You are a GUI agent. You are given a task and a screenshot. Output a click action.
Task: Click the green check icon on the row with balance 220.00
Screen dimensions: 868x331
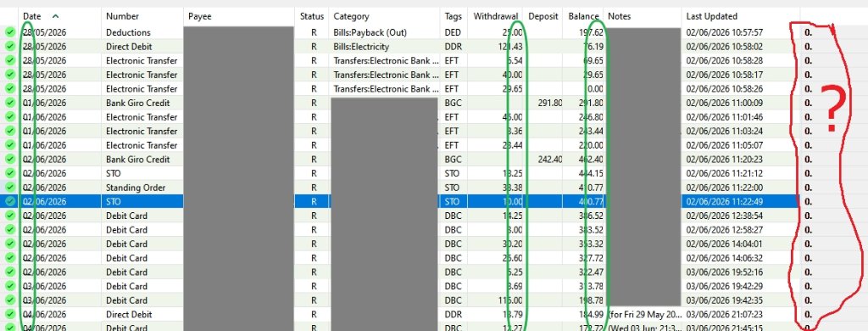(10, 145)
